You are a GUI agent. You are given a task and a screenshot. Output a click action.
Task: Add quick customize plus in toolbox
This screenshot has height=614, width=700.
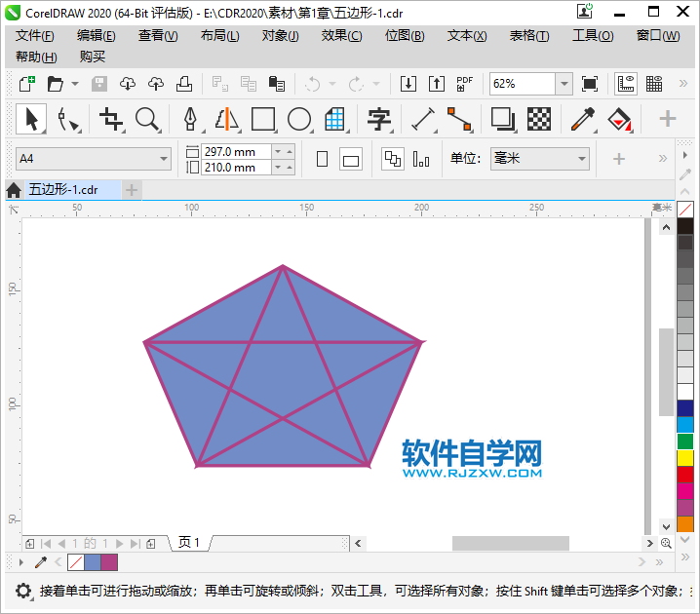click(x=668, y=119)
